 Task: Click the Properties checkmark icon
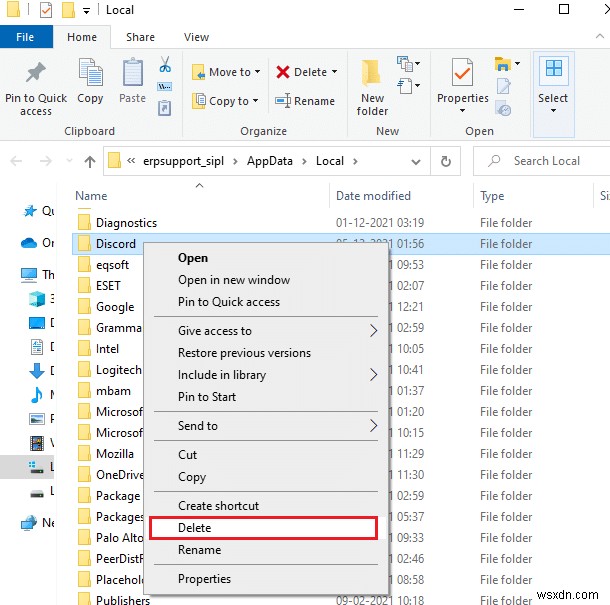(x=462, y=72)
